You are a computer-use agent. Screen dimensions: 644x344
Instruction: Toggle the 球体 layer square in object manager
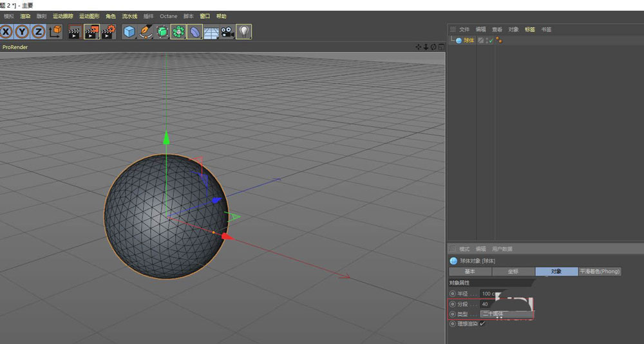[480, 41]
